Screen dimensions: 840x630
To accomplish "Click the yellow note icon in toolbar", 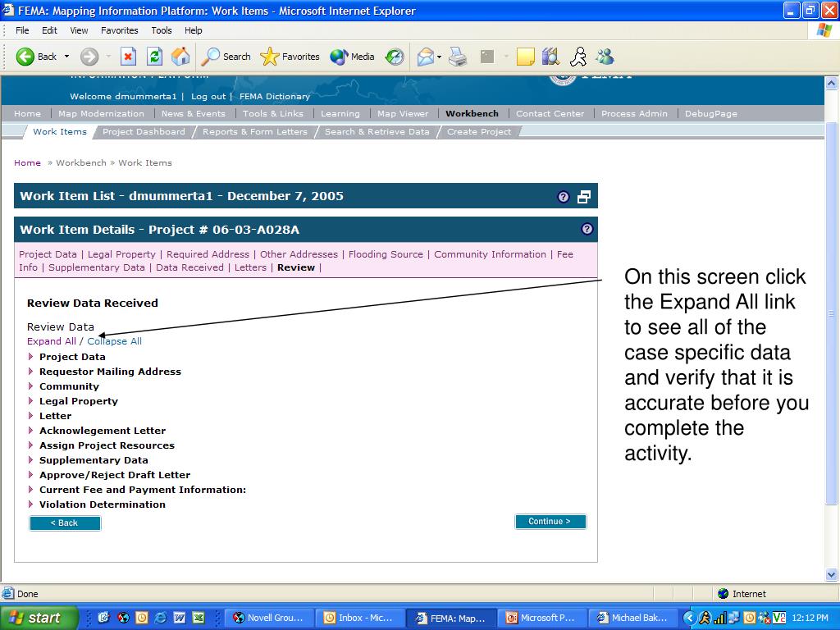I will tap(525, 57).
